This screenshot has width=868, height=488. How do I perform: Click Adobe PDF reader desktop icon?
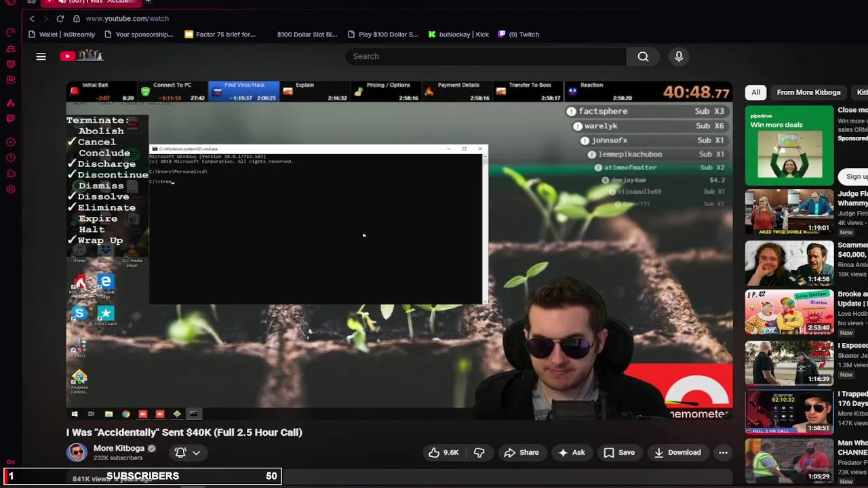[79, 284]
